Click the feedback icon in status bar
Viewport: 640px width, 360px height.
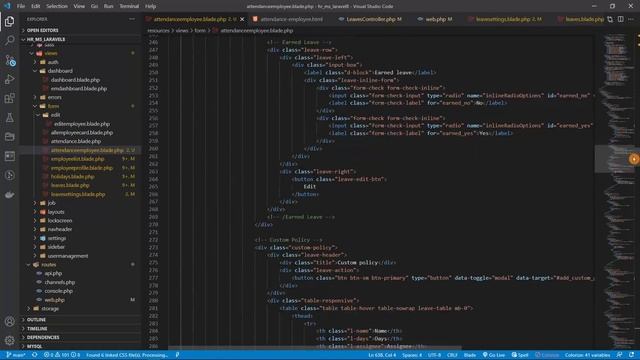620,355
